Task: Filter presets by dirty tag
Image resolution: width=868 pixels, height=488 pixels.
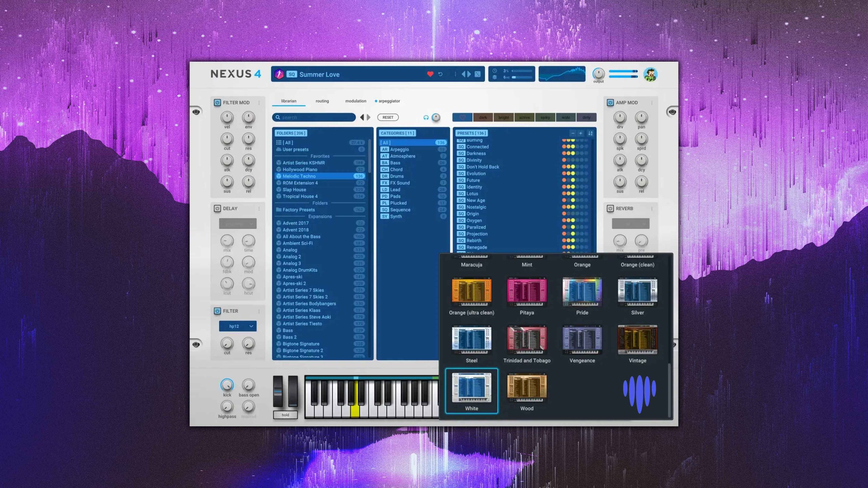Action: pyautogui.click(x=586, y=117)
